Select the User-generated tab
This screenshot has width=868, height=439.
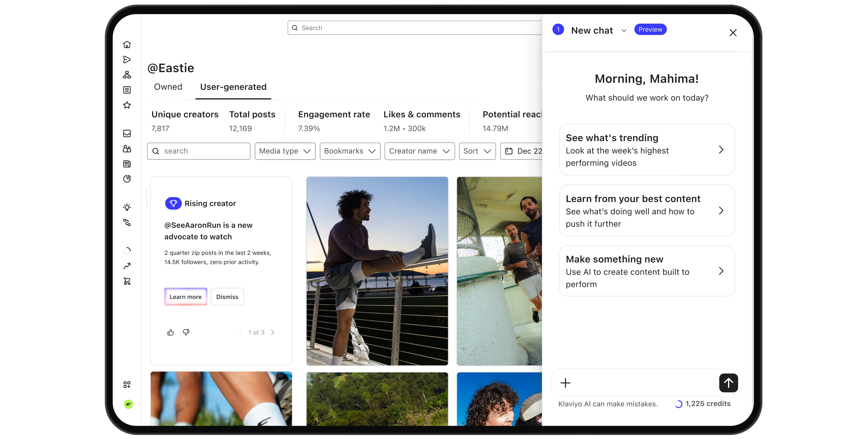pyautogui.click(x=233, y=87)
